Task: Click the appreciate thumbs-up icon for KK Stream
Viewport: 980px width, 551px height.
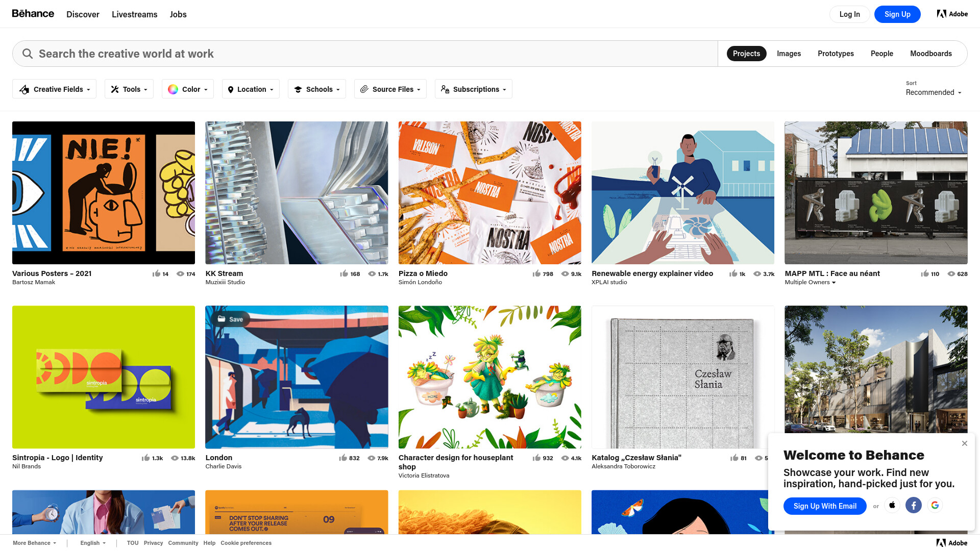Action: (x=344, y=273)
